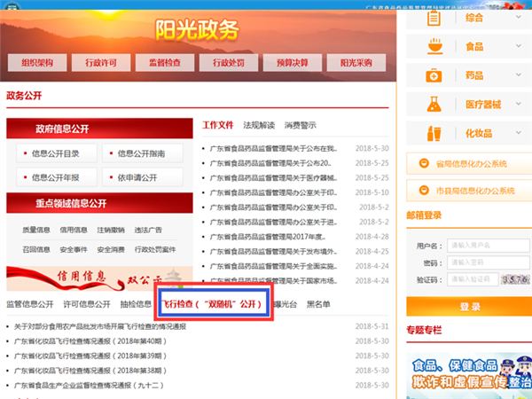Click the icon beside 省局信息化办公系统
The width and height of the screenshot is (532, 399).
pyautogui.click(x=422, y=164)
